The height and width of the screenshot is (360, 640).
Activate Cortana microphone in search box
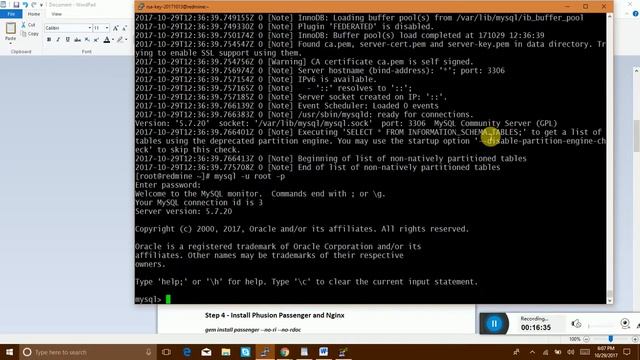(149, 352)
